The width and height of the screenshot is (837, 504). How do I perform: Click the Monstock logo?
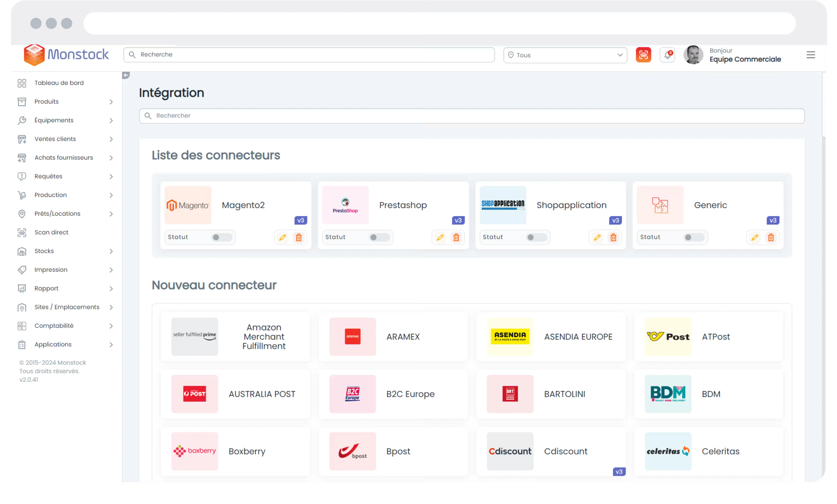coord(66,55)
